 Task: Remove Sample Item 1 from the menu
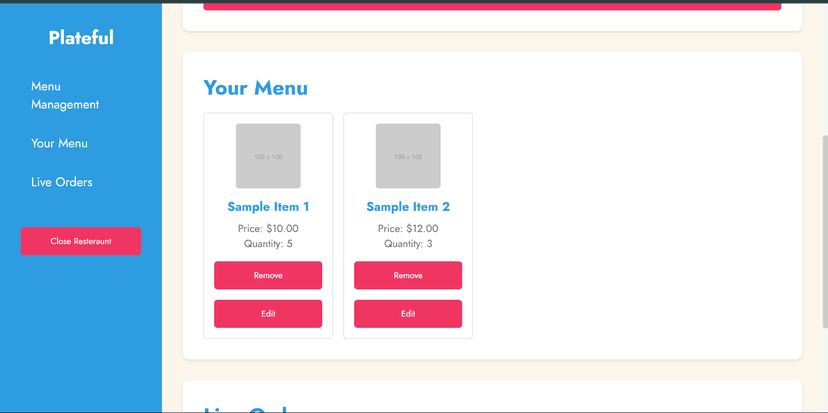[x=268, y=275]
